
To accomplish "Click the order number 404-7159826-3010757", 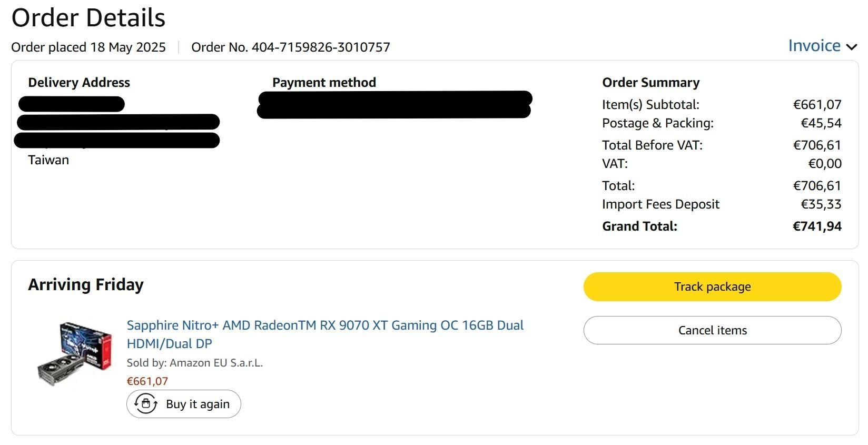I will pos(321,47).
